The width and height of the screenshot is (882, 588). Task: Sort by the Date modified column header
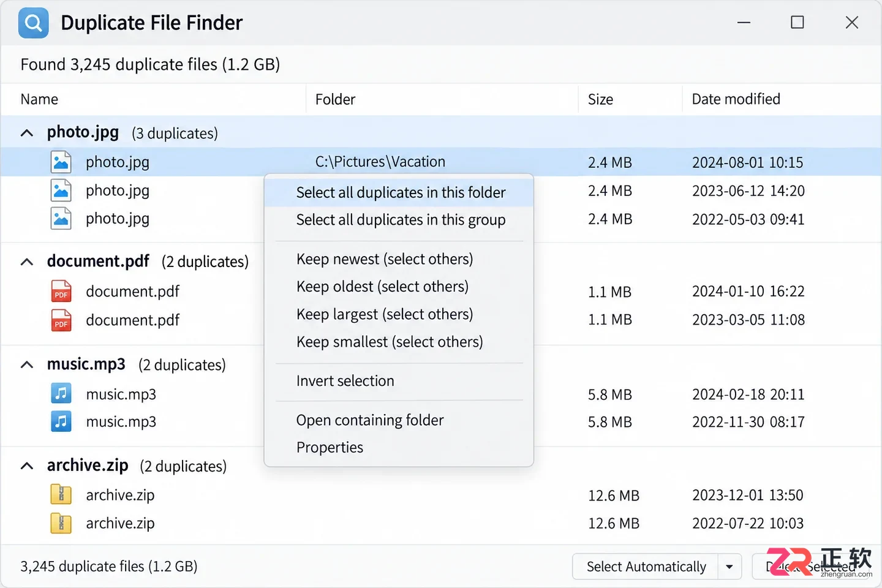pos(736,99)
